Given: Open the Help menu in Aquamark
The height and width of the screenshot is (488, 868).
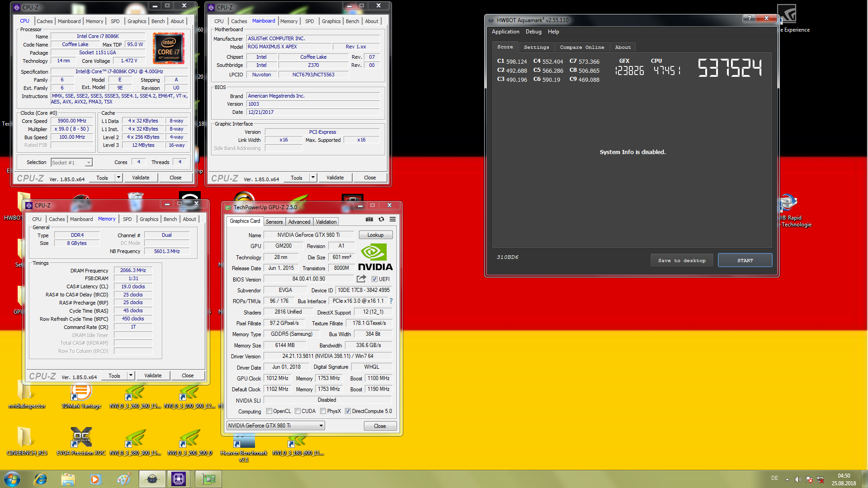Looking at the screenshot, I should [553, 32].
